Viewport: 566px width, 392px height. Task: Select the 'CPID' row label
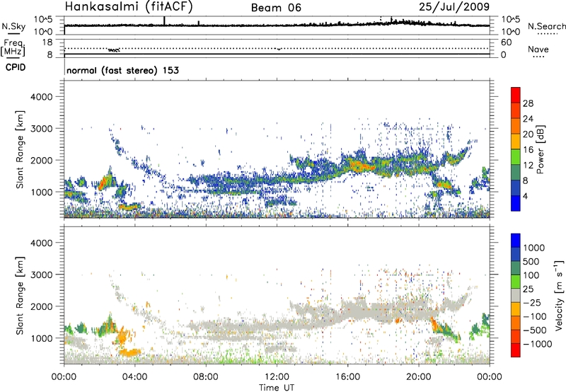point(16,67)
